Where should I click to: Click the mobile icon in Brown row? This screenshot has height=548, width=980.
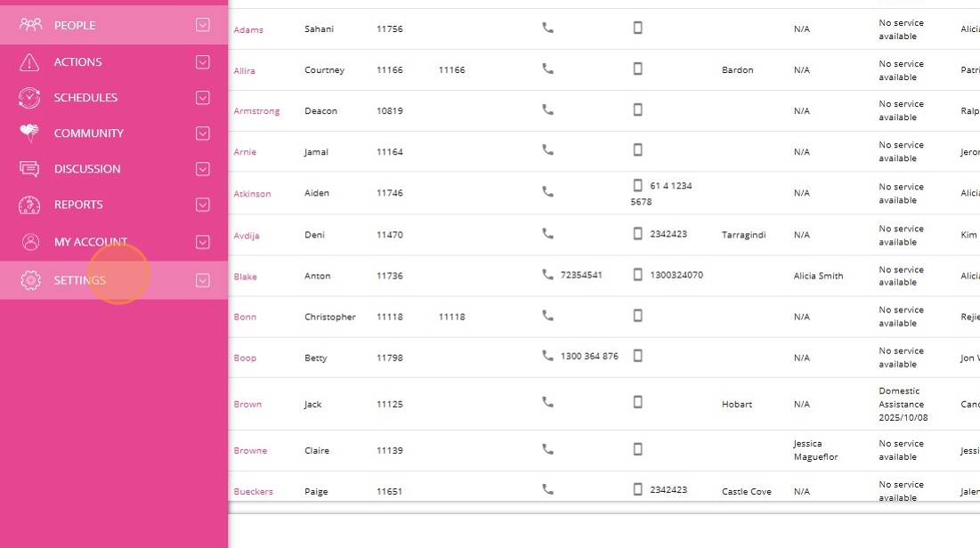637,402
